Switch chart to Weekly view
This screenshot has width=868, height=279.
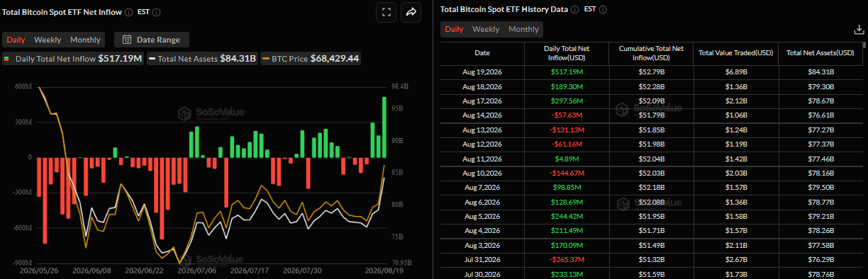[48, 40]
